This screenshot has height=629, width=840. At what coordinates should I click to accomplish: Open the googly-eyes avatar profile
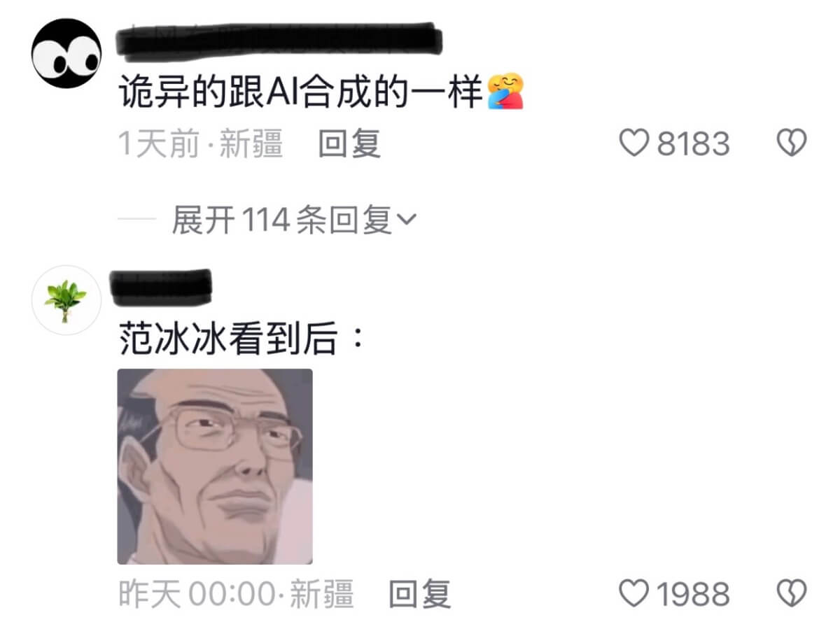point(67,53)
